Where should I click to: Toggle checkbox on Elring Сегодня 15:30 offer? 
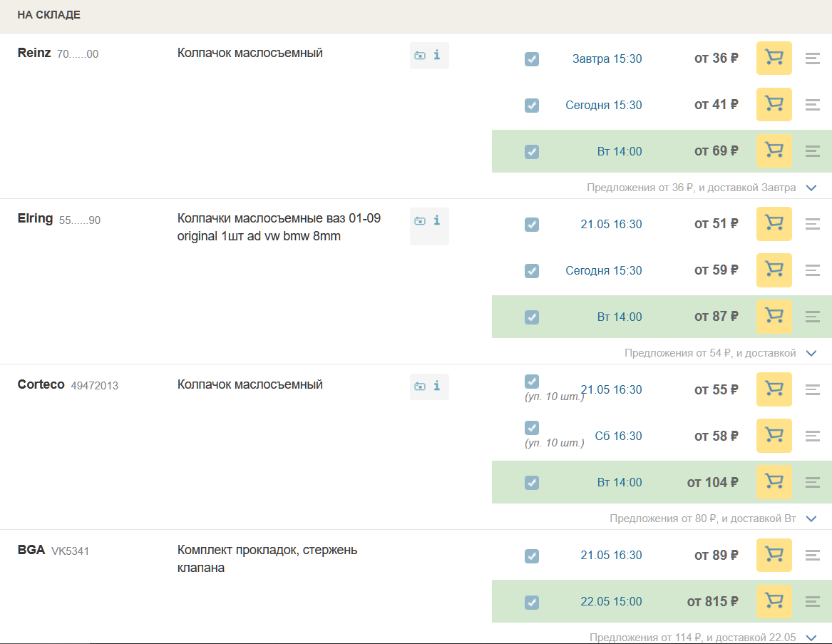[532, 271]
